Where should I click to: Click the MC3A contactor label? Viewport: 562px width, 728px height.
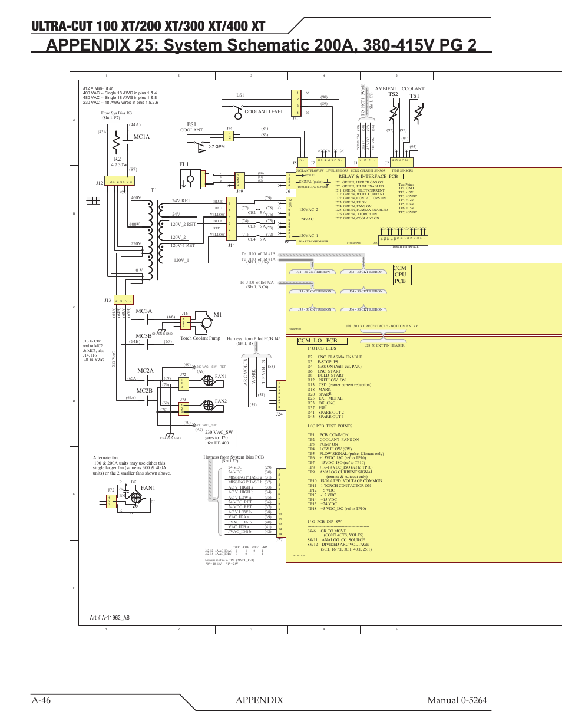pos(144,311)
